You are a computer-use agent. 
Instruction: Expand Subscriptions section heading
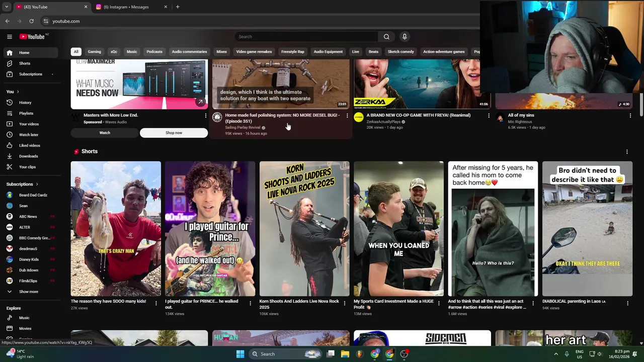[22, 184]
